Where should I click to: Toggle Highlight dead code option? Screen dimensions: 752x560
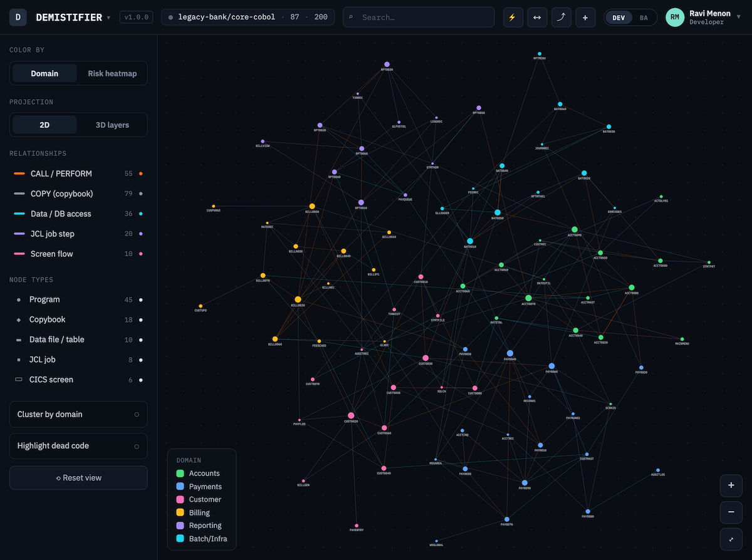tap(78, 446)
